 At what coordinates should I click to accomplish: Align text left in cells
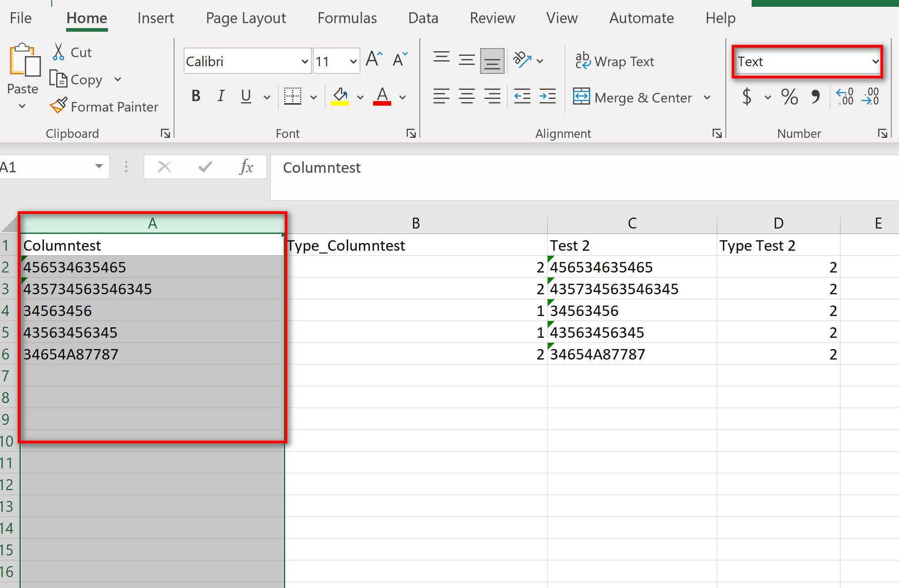441,96
